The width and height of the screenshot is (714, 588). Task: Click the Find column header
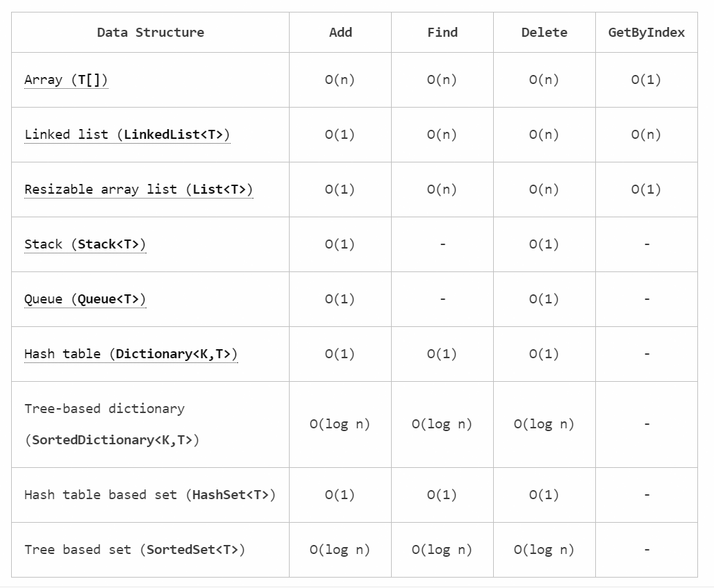tap(442, 33)
